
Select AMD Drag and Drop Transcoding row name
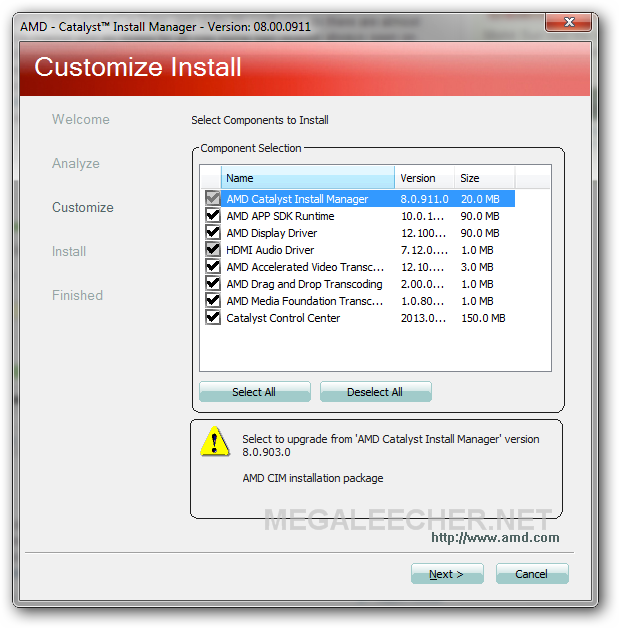click(x=304, y=284)
